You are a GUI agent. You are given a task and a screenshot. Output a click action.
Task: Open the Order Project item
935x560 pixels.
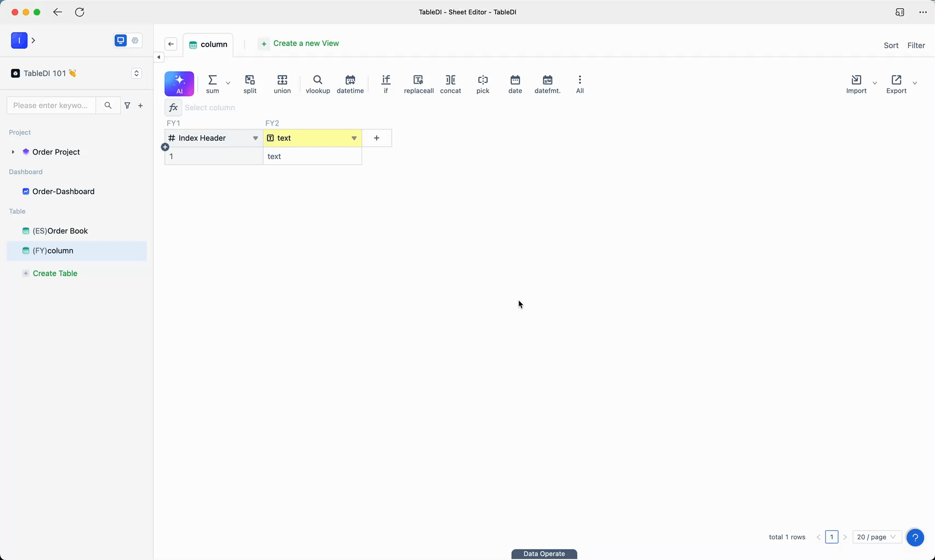[56, 152]
